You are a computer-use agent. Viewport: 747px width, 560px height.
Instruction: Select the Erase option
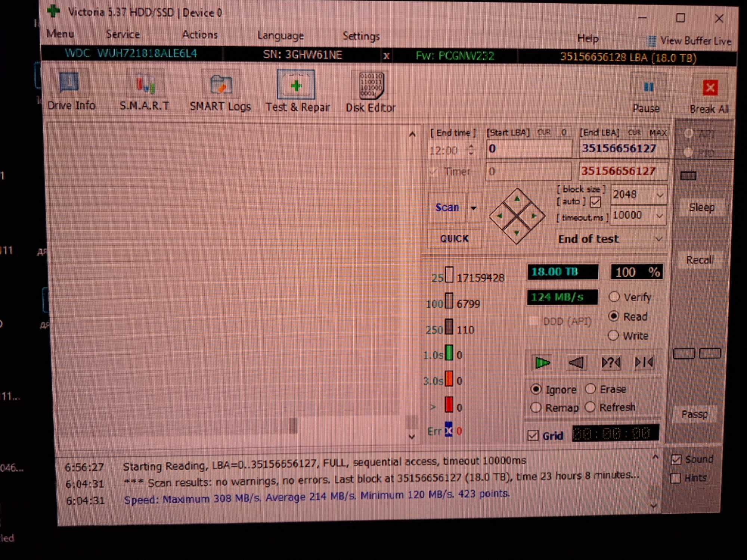(x=590, y=389)
